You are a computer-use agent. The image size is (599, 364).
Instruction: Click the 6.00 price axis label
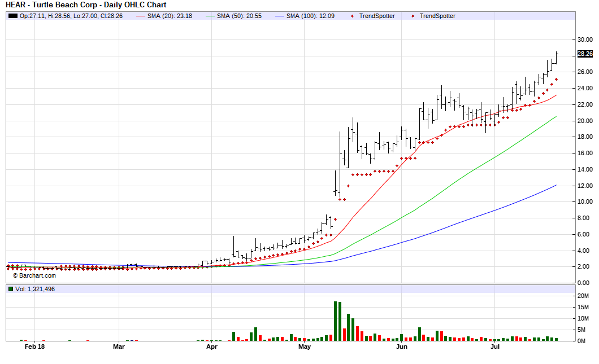pos(583,234)
